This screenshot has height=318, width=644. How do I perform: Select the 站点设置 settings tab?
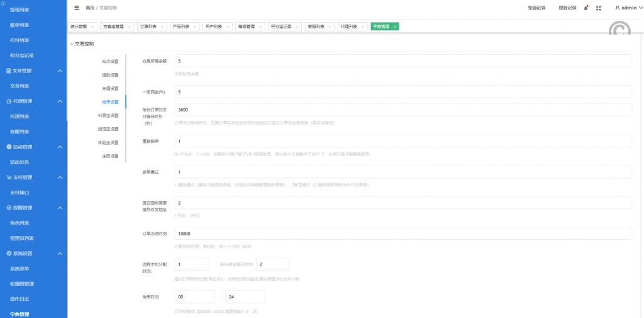click(x=110, y=61)
